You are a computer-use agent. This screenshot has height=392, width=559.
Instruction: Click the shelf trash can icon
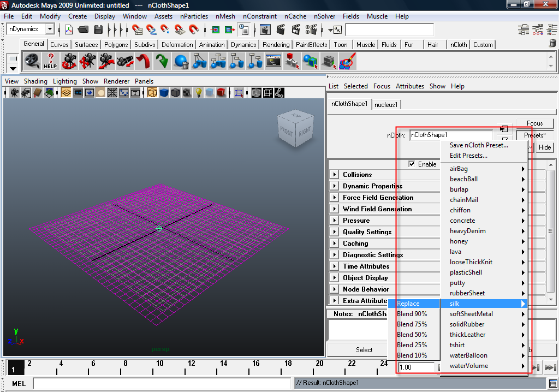click(x=552, y=44)
